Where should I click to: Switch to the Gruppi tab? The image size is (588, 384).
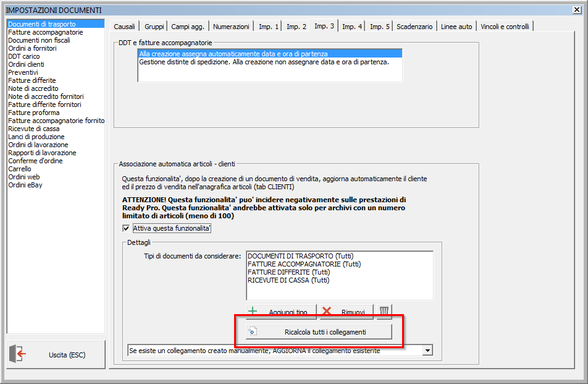(x=154, y=27)
